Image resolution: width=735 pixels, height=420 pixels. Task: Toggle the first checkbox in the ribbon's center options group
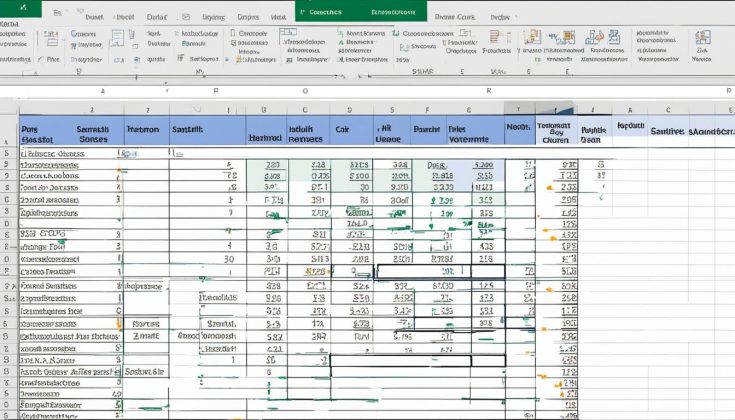click(342, 33)
